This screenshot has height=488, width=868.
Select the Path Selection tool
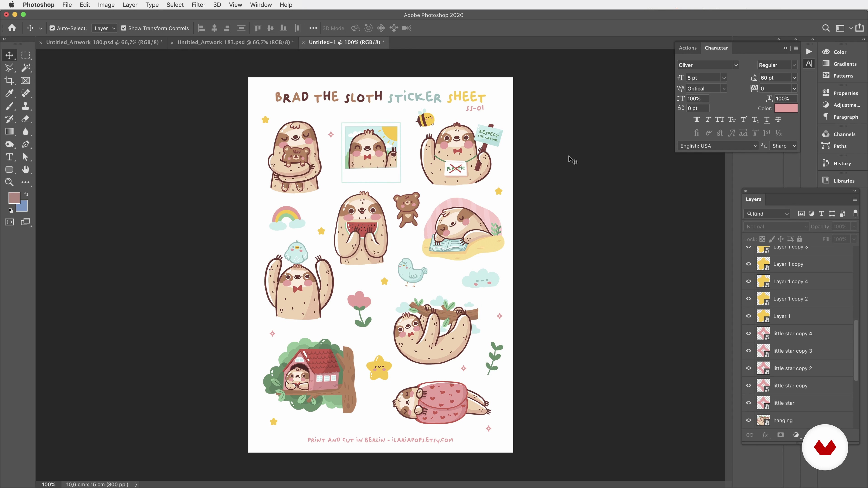coord(26,157)
